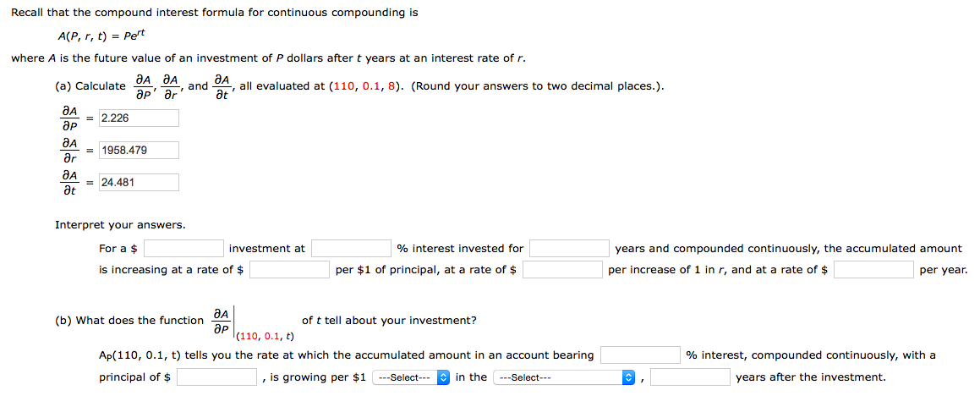
Task: Select the blank before "% interest invested for"
Action: [350, 249]
